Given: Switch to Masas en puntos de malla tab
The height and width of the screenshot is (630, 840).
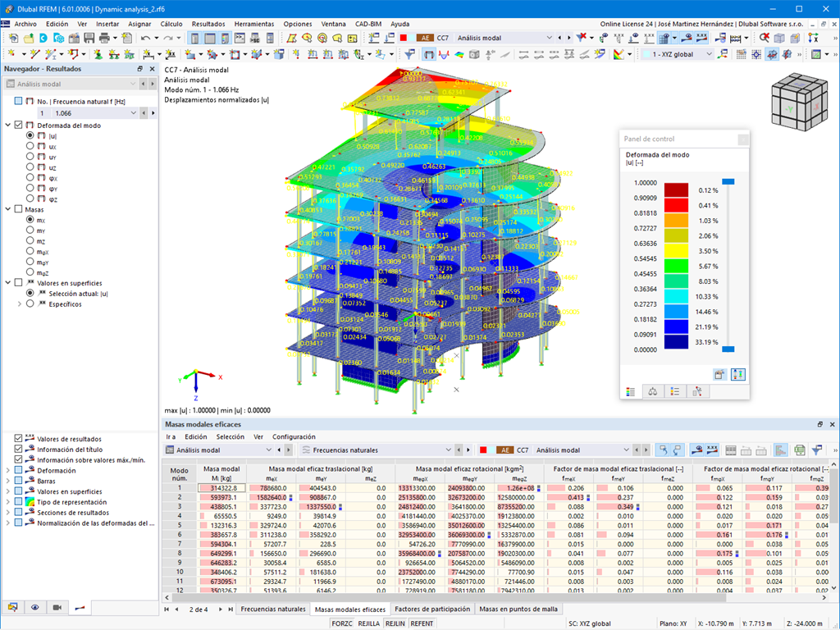Looking at the screenshot, I should click(518, 609).
